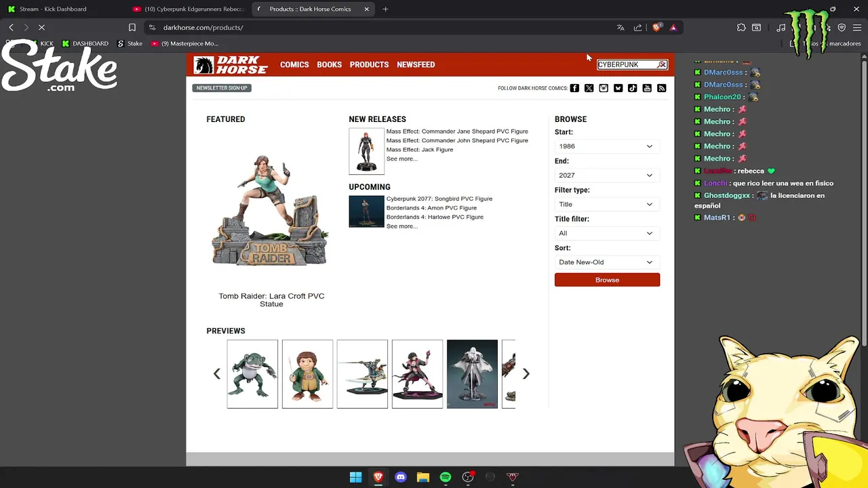Image resolution: width=868 pixels, height=488 pixels.
Task: Open the Brave hamburger menu
Action: [x=857, y=28]
